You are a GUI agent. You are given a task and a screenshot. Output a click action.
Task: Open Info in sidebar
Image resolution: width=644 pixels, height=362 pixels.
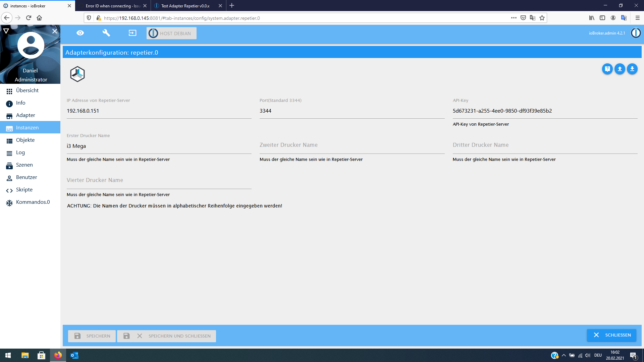pos(30,103)
